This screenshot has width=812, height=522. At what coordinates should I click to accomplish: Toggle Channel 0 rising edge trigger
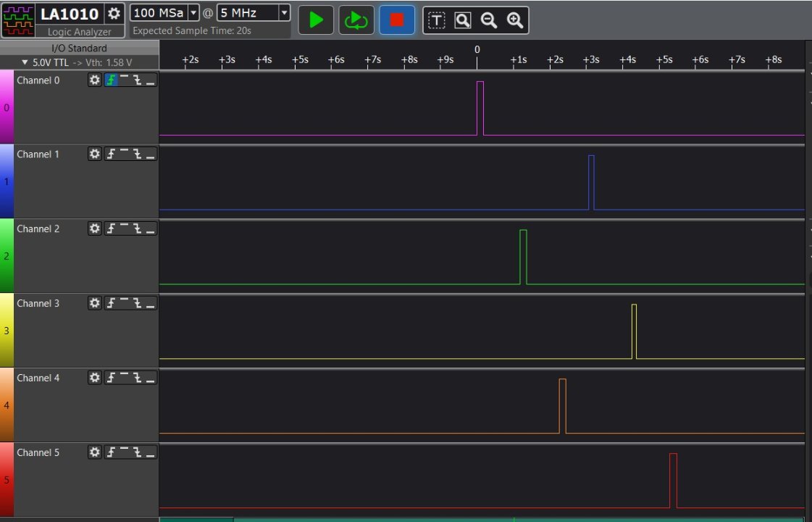pyautogui.click(x=111, y=80)
